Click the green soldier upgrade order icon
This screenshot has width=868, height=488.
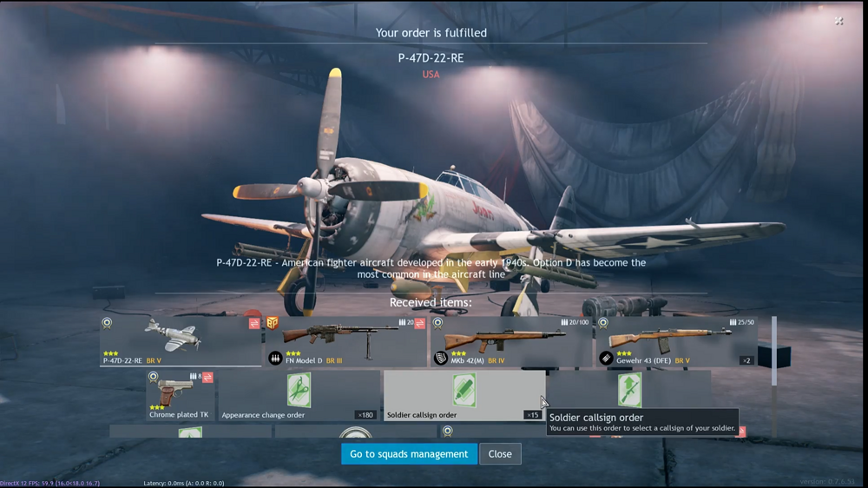[x=629, y=390]
